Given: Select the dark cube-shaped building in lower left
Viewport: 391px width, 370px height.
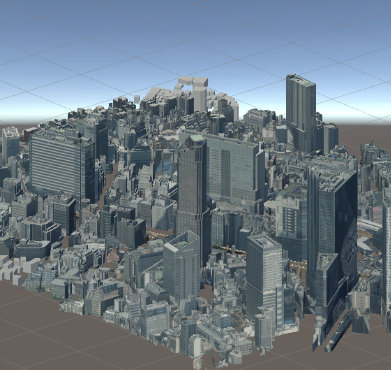Looking at the screenshot, I should [131, 232].
